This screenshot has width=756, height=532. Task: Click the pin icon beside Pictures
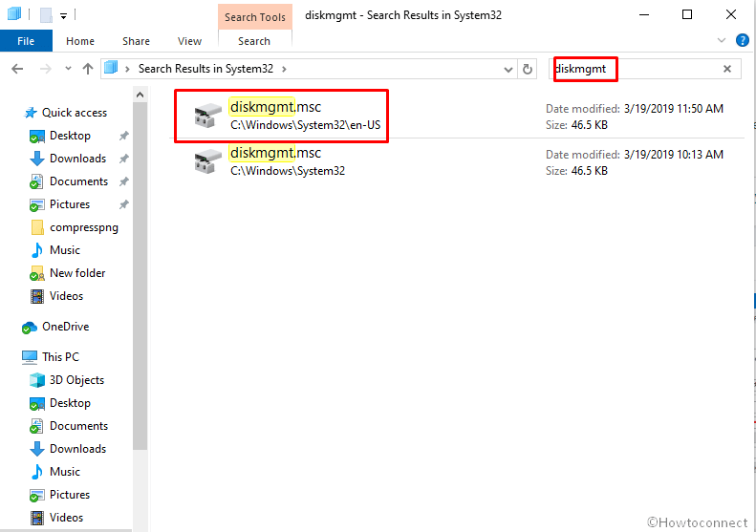[x=124, y=204]
